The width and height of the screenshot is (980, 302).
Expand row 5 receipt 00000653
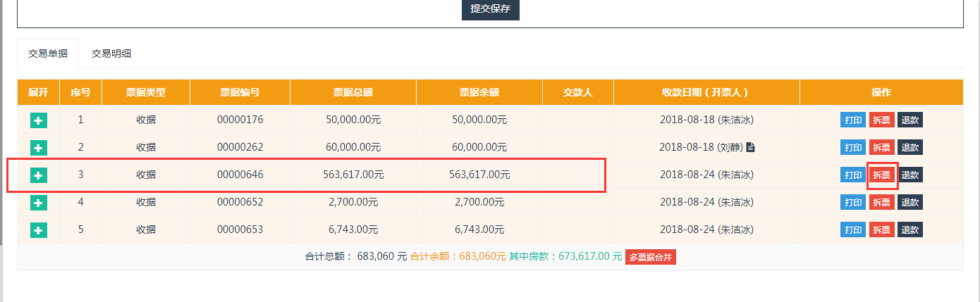[x=39, y=230]
